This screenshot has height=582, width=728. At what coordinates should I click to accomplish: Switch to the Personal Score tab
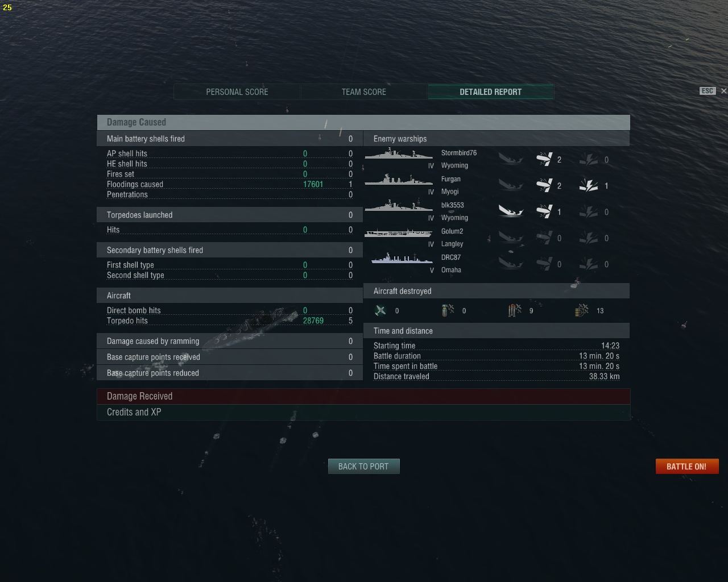[237, 92]
